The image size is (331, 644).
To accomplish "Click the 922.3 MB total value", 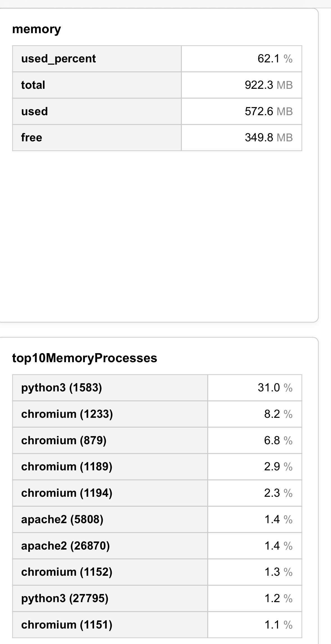I will [x=268, y=85].
